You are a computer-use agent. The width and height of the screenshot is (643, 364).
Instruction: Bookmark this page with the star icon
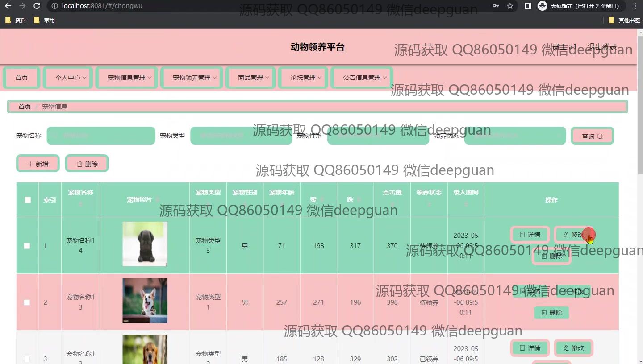pos(510,6)
